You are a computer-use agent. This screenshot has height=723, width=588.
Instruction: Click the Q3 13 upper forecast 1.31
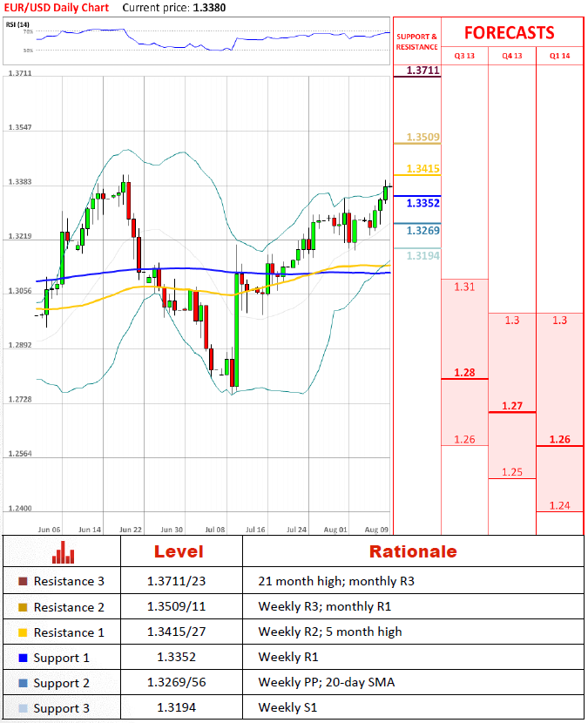point(464,287)
